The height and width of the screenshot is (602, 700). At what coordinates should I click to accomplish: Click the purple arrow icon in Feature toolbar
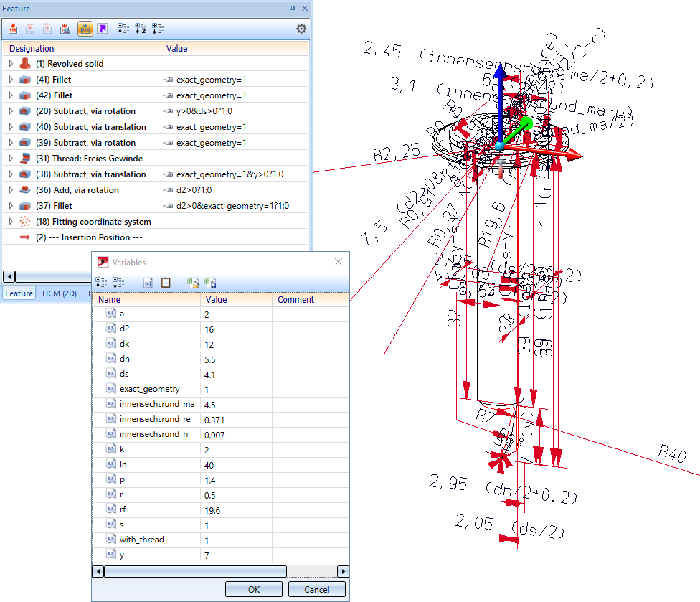pos(103,29)
